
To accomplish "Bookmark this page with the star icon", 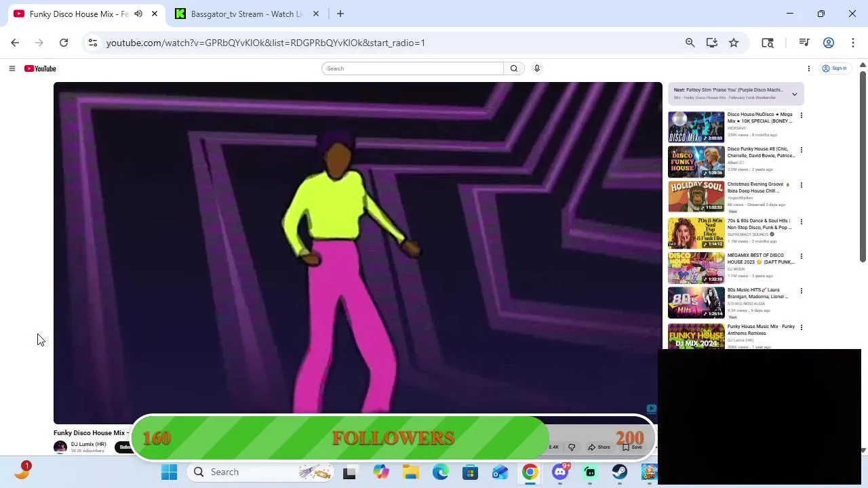I will pos(734,43).
